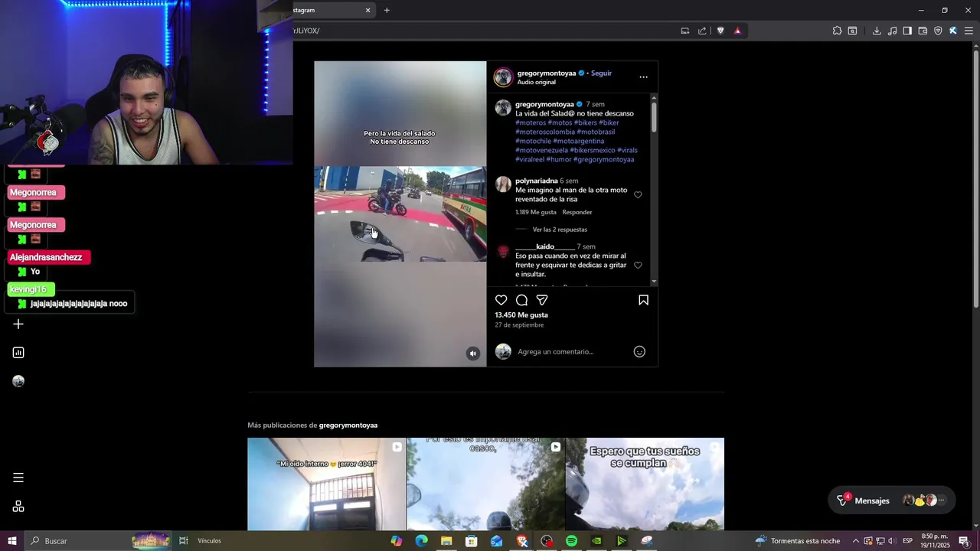Switch to the Instagram browser tab
The height and width of the screenshot is (551, 980).
pyautogui.click(x=328, y=10)
